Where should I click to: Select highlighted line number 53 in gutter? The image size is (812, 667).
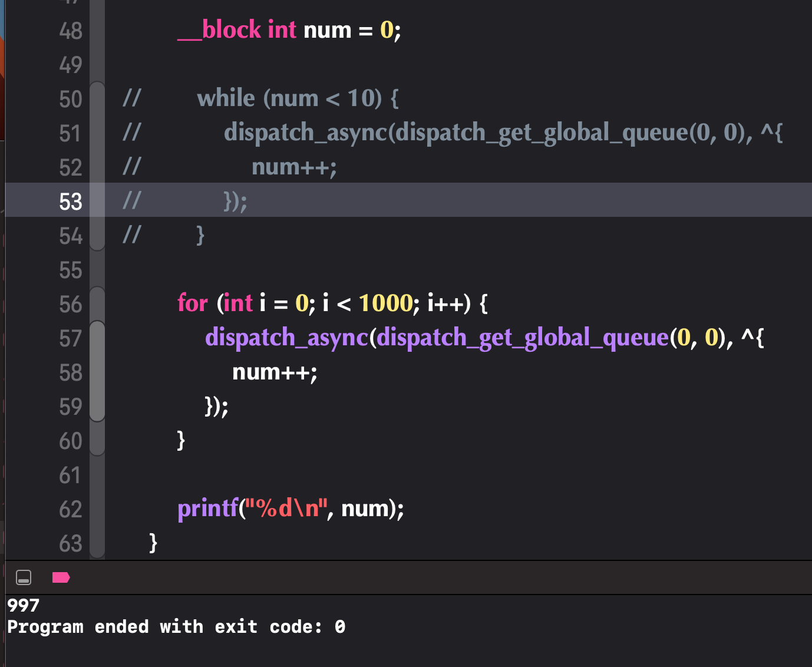[x=71, y=202]
